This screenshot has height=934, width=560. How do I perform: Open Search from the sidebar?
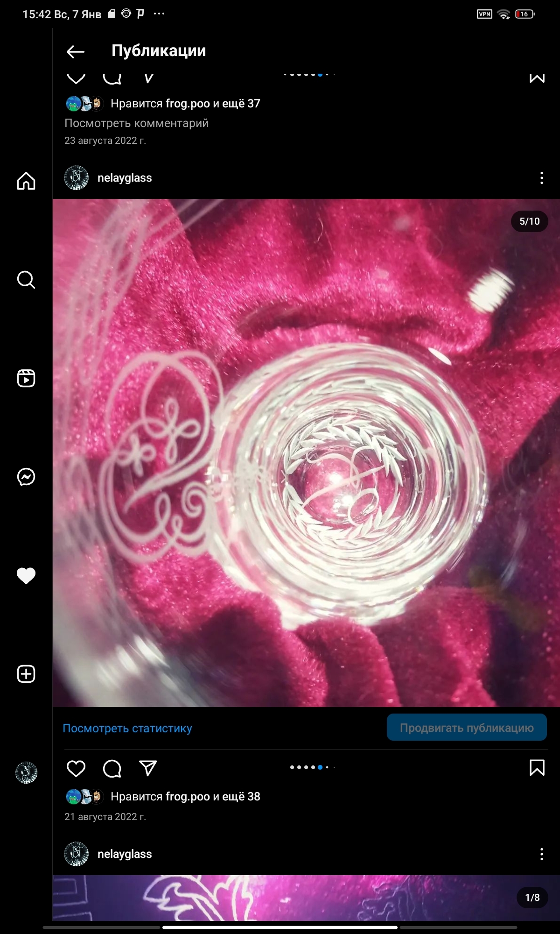click(26, 280)
